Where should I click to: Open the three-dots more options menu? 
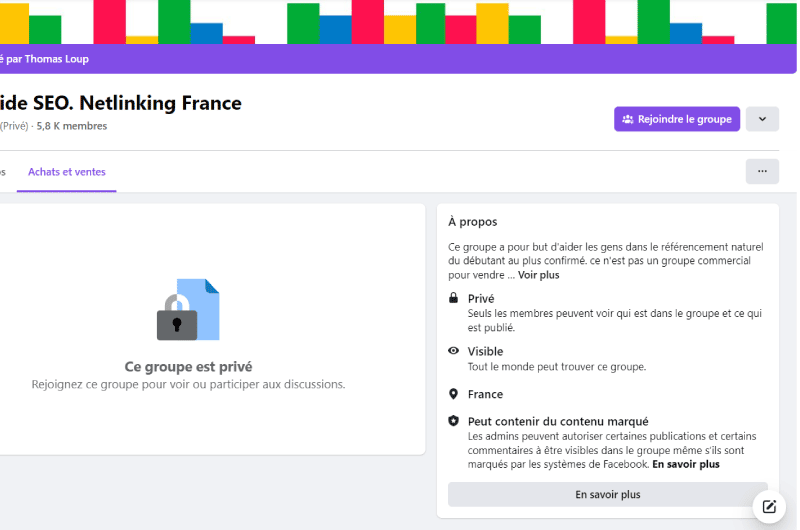762,171
